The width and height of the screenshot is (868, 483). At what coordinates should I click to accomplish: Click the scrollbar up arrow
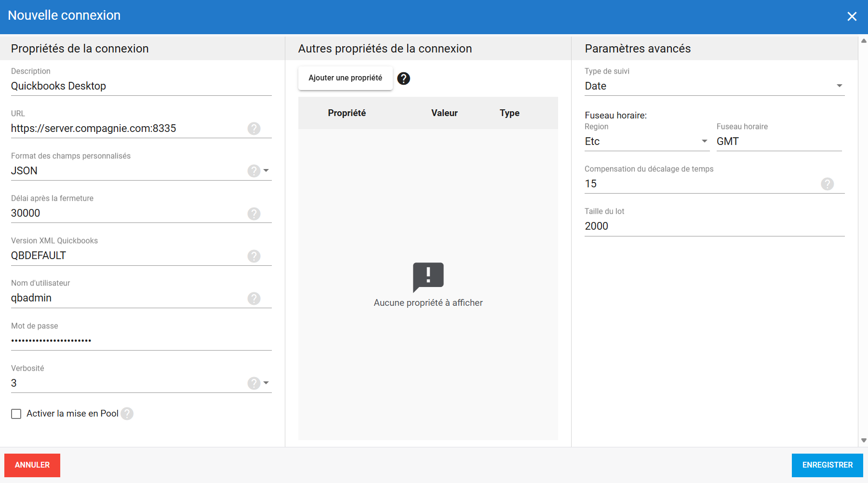tap(864, 41)
